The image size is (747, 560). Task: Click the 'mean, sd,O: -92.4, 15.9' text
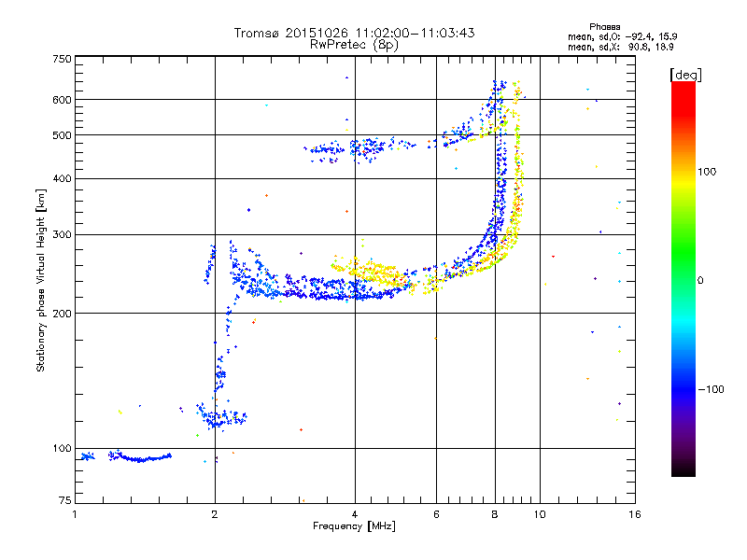622,36
